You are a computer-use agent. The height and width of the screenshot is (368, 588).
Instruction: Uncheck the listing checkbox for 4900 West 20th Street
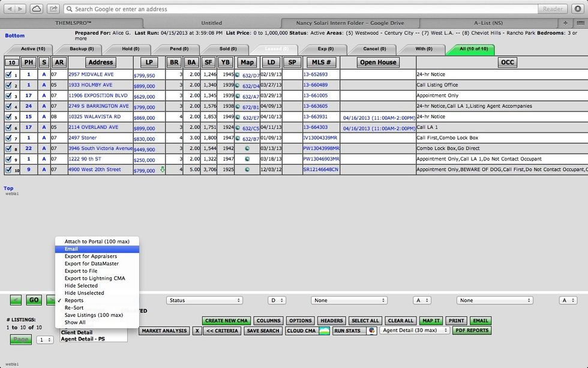pos(8,169)
